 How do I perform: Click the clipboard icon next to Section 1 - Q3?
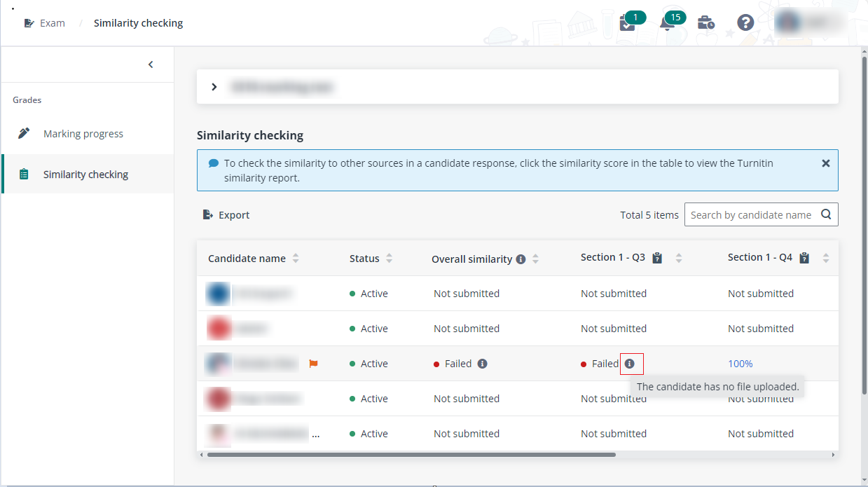(657, 258)
